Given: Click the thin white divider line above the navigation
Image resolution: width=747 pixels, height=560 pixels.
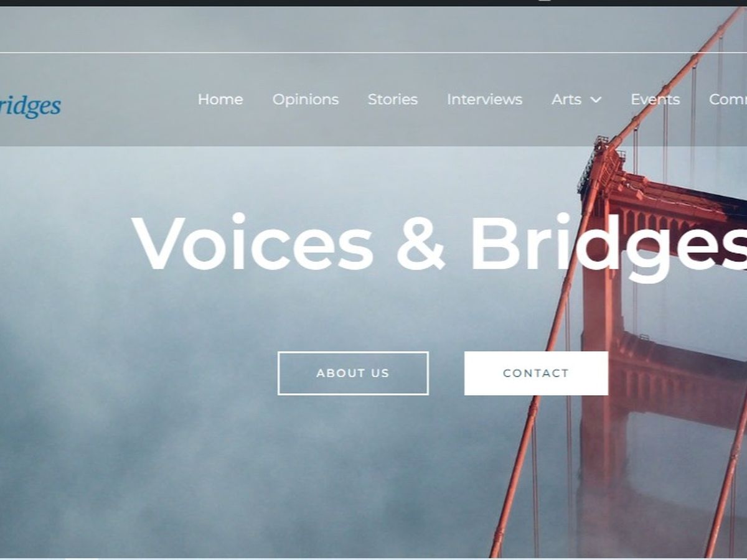Looking at the screenshot, I should (374, 53).
